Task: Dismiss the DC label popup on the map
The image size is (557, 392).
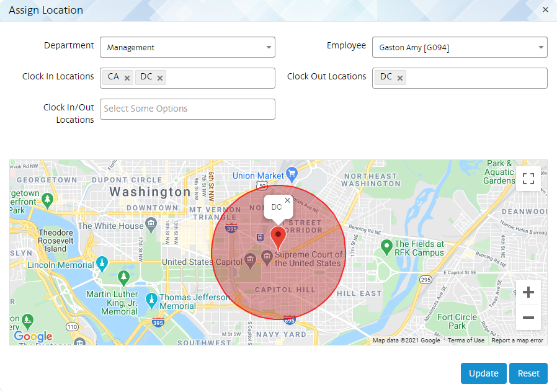Action: pos(287,200)
